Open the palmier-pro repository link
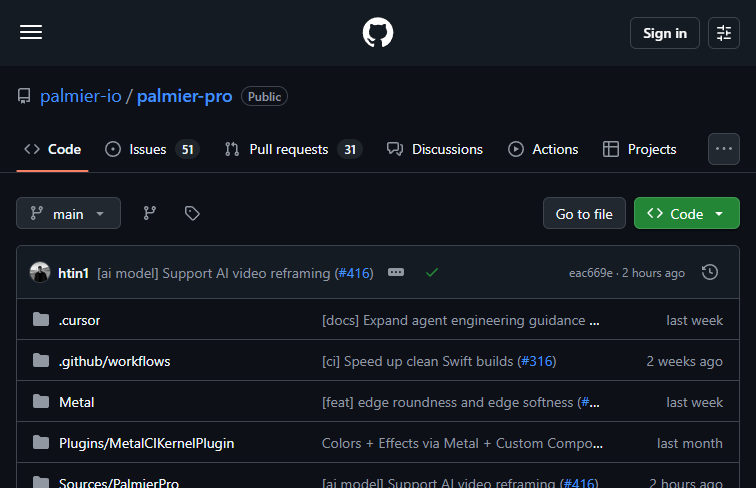Viewport: 756px width, 488px height. (185, 96)
